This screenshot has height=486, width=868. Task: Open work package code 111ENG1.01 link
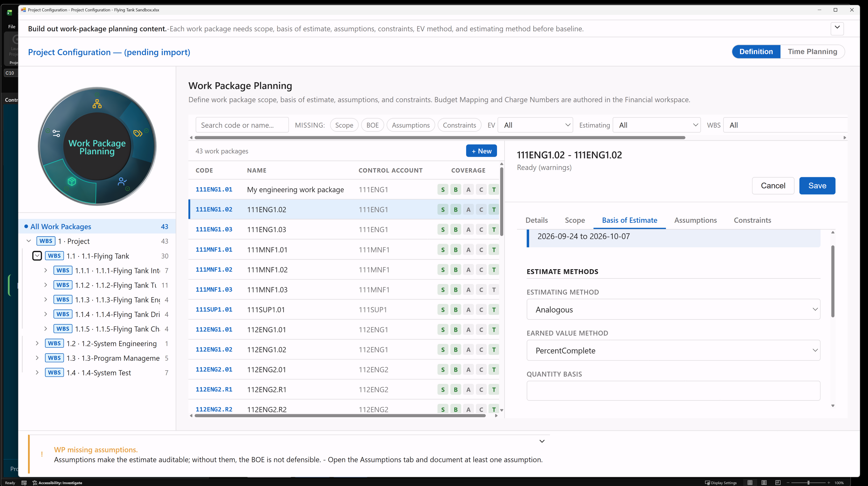pyautogui.click(x=214, y=189)
